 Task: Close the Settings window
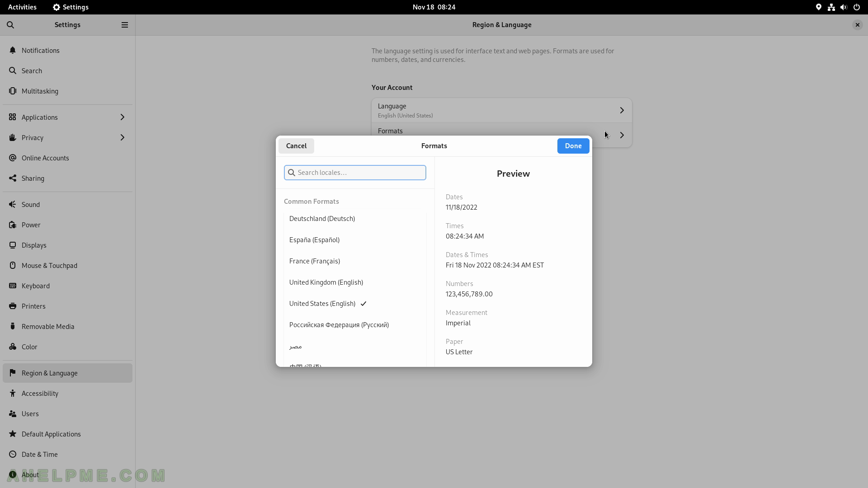coord(857,25)
